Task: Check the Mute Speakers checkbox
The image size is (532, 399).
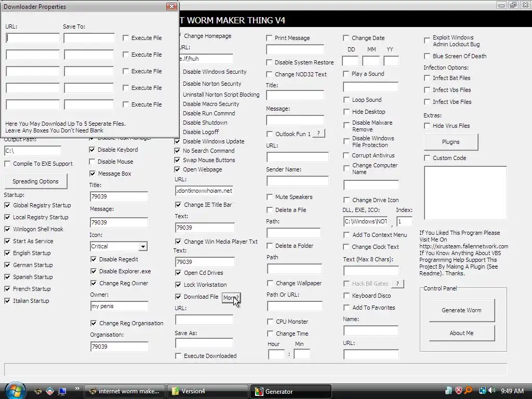Action: [x=270, y=197]
